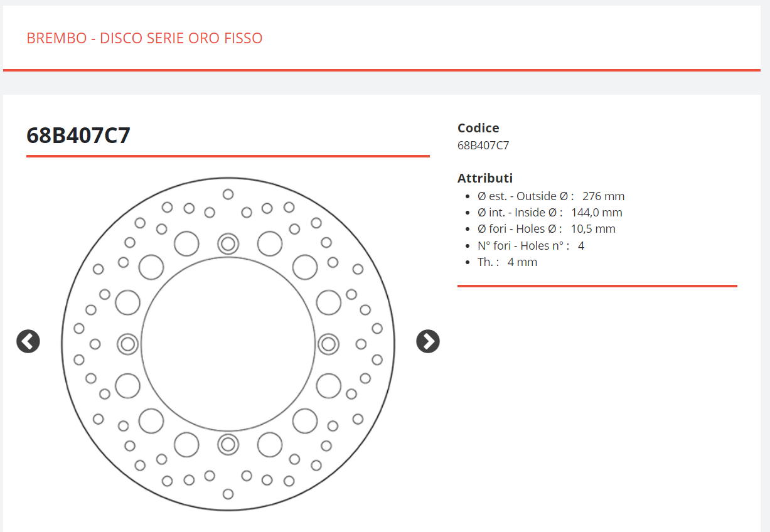Select the top double-ring mounting hole in the diagram
This screenshot has width=770, height=532.
coord(228,243)
